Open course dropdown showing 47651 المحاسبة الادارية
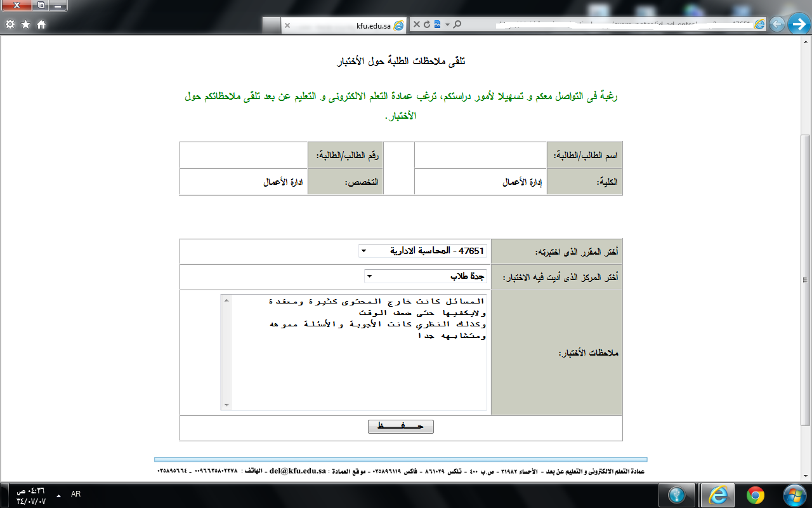 (x=422, y=251)
